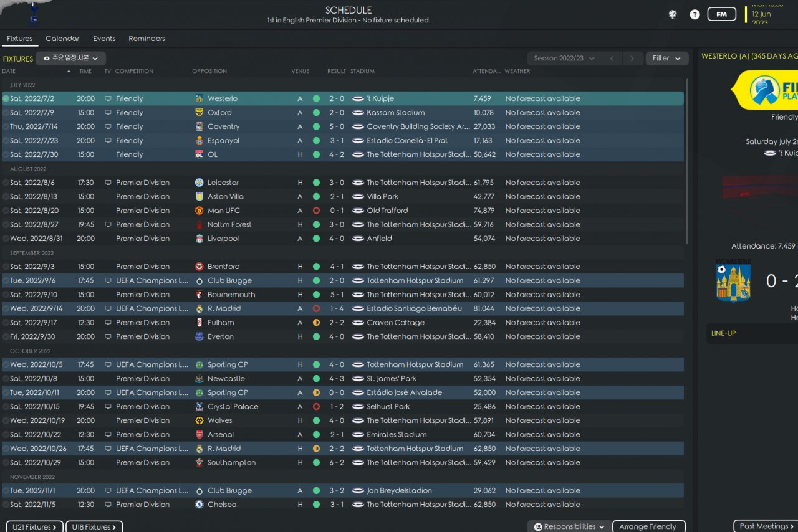Screen dimensions: 798x532
Task: Expand the Filter dropdown
Action: coord(667,59)
